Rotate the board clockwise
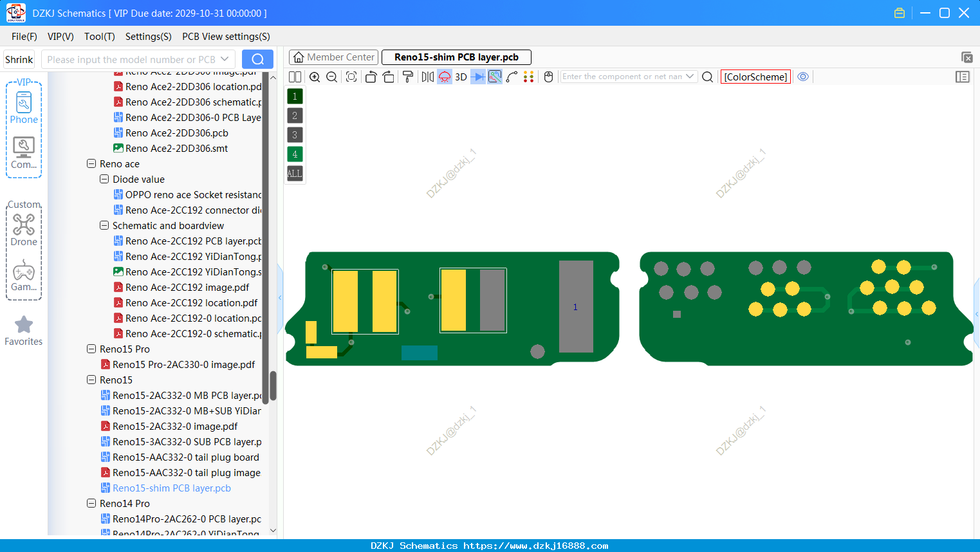Image resolution: width=980 pixels, height=552 pixels. 389,77
